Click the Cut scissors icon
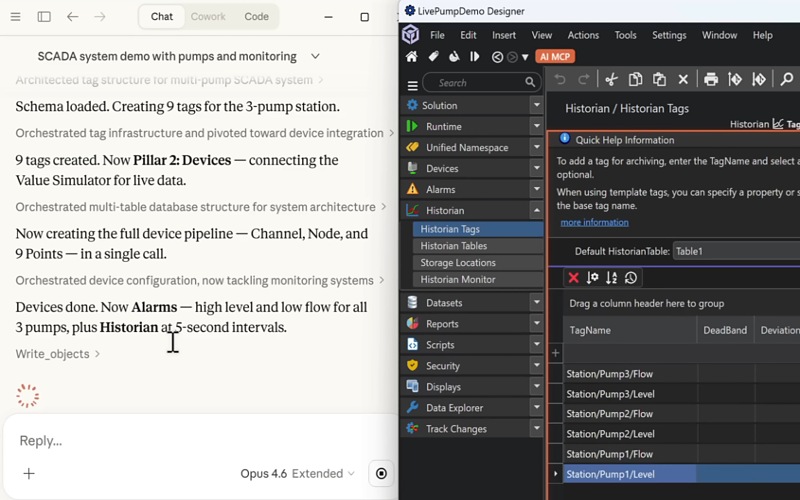 point(611,80)
